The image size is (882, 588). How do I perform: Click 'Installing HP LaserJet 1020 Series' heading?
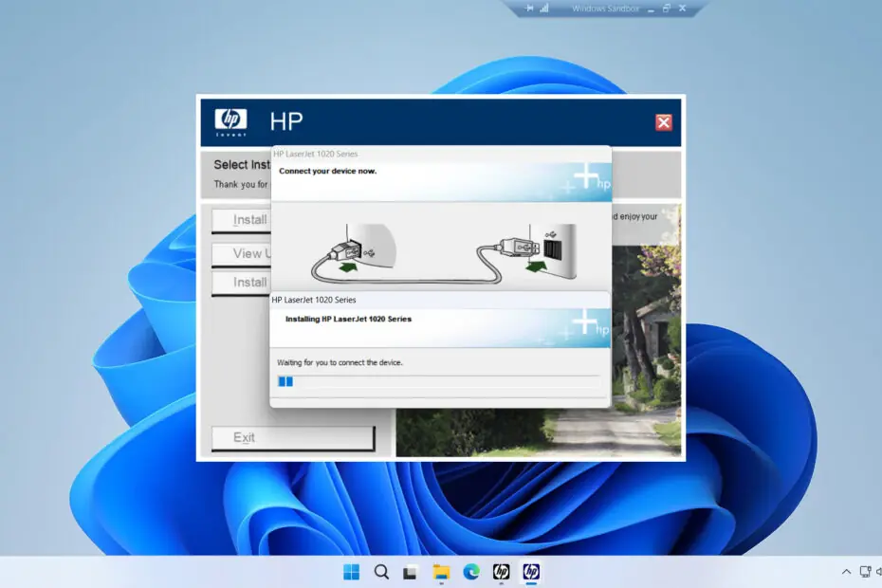348,319
